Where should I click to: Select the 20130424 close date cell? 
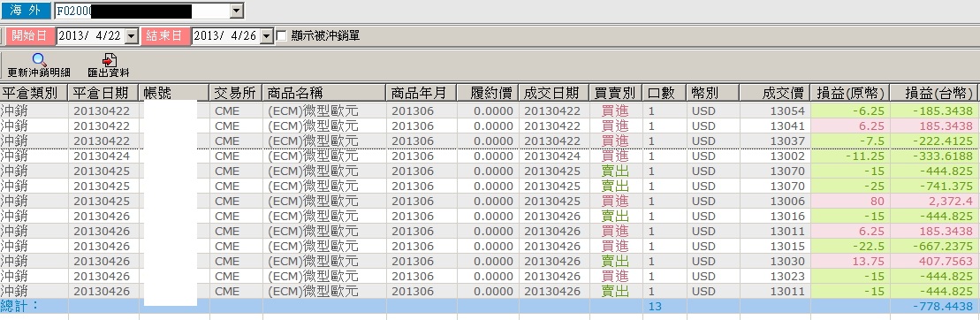103,156
